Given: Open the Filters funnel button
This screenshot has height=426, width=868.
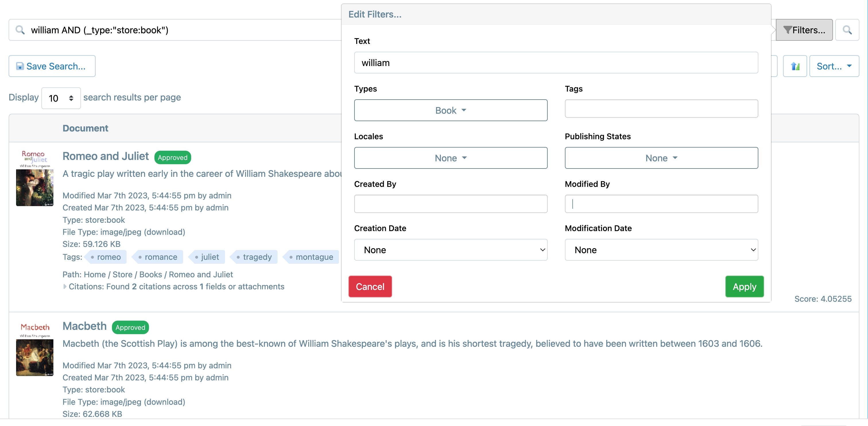Looking at the screenshot, I should click(x=804, y=30).
